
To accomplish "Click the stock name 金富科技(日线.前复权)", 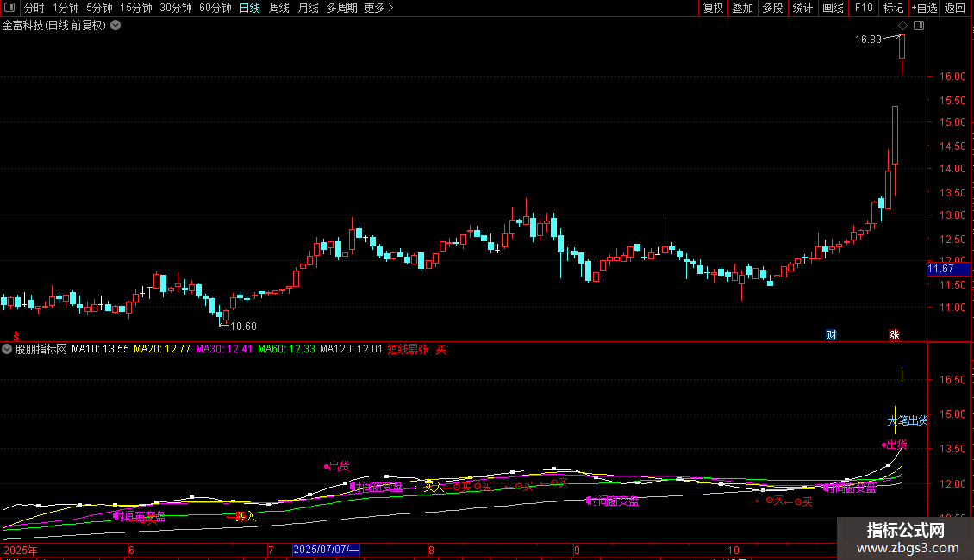I will point(54,26).
